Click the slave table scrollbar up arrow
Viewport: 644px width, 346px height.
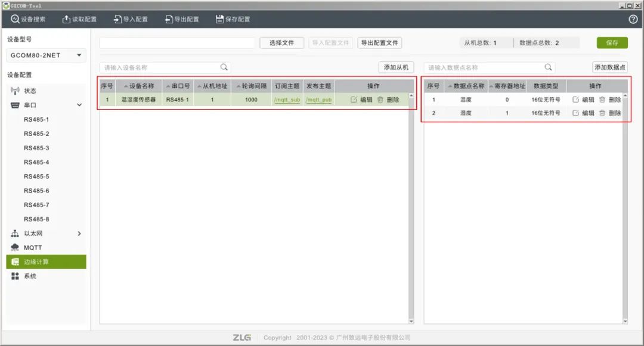pyautogui.click(x=411, y=95)
